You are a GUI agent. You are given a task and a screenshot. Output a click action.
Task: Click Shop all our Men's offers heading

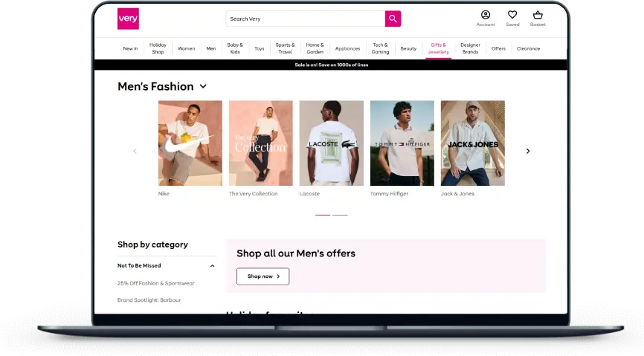click(x=296, y=253)
